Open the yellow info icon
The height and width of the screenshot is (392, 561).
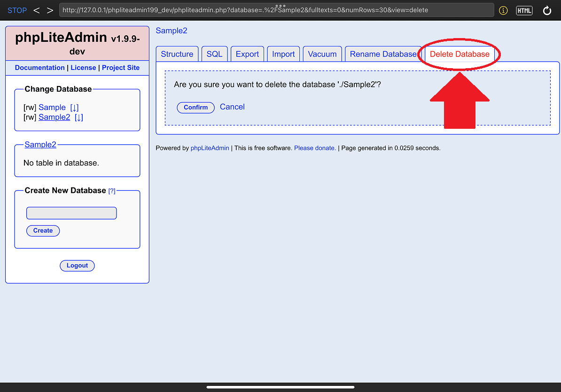click(x=503, y=10)
